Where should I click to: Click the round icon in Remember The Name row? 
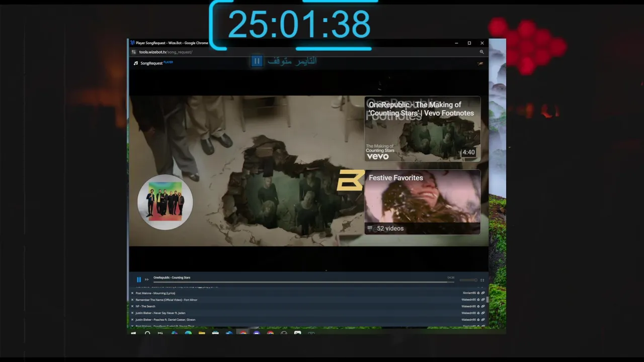coord(478,300)
